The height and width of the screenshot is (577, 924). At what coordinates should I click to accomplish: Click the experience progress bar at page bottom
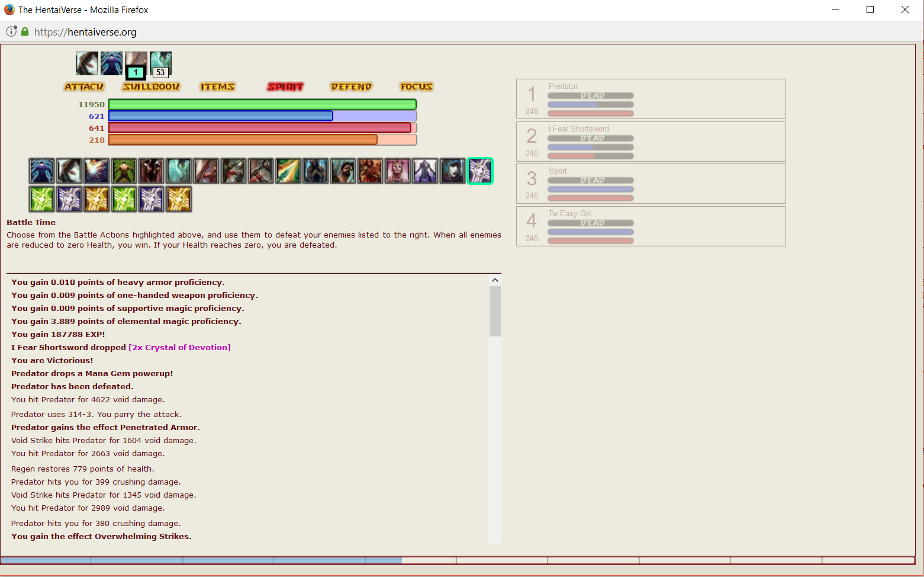click(458, 560)
